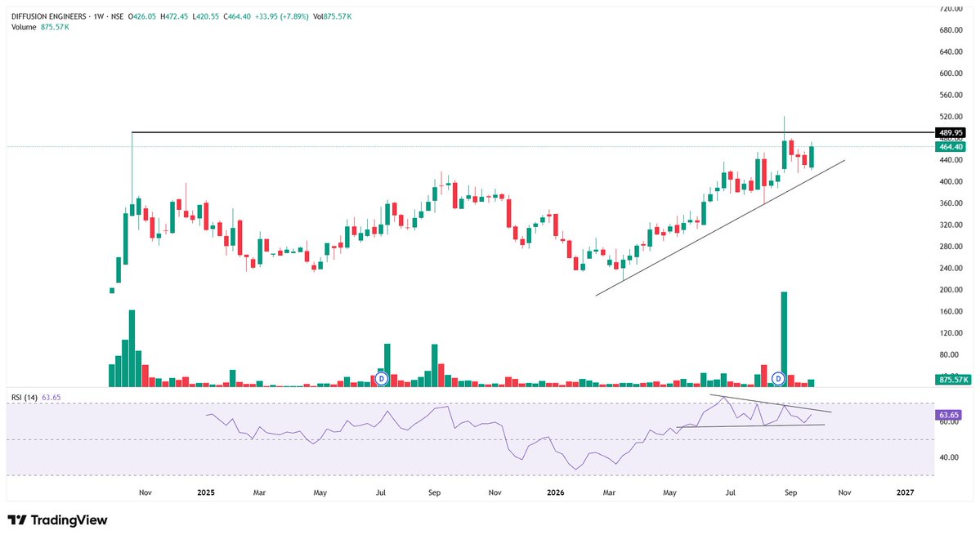Click the 2026 label on time axis
The height and width of the screenshot is (539, 980).
(555, 492)
